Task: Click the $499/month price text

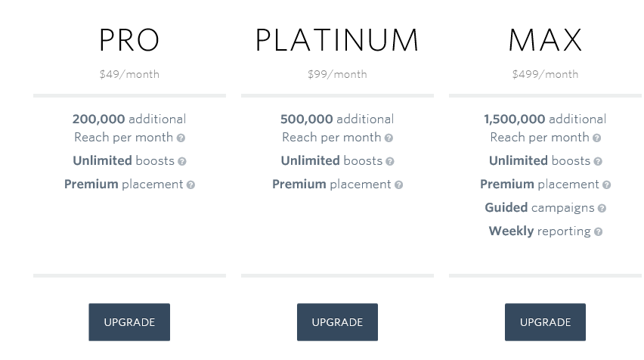Action: point(545,74)
